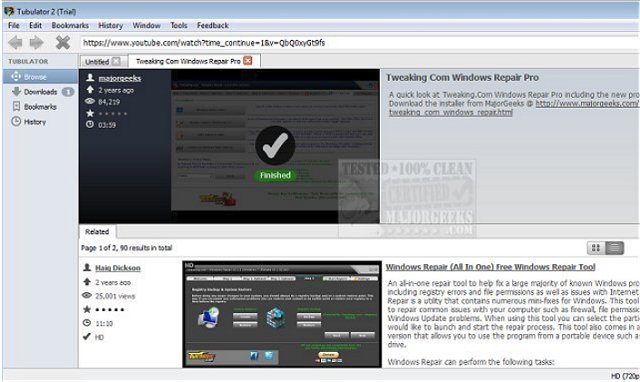Close the Tweaking Com Windows Repair Pro tab
This screenshot has height=382, width=640.
pos(248,60)
